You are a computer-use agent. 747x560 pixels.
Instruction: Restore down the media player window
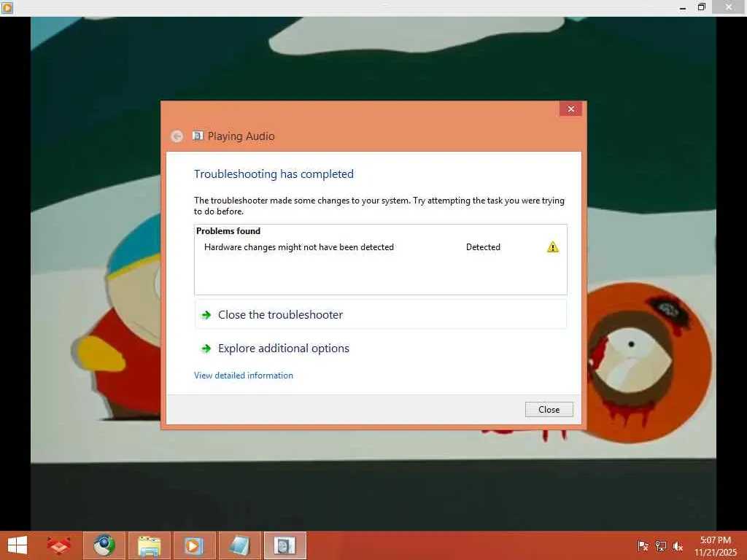coord(701,7)
